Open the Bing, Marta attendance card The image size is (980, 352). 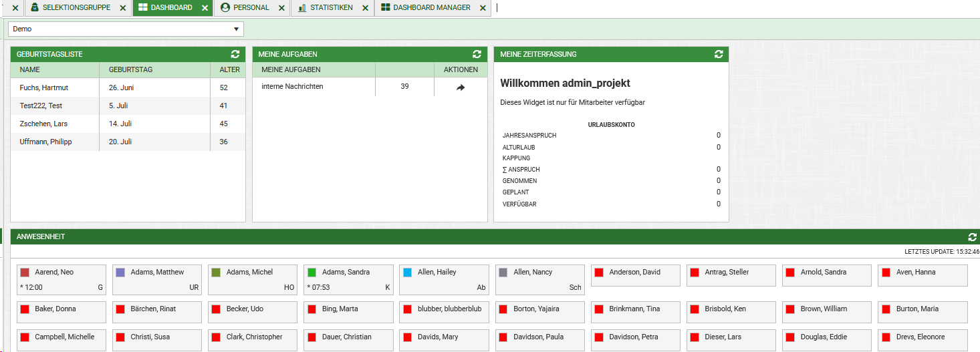(x=348, y=312)
